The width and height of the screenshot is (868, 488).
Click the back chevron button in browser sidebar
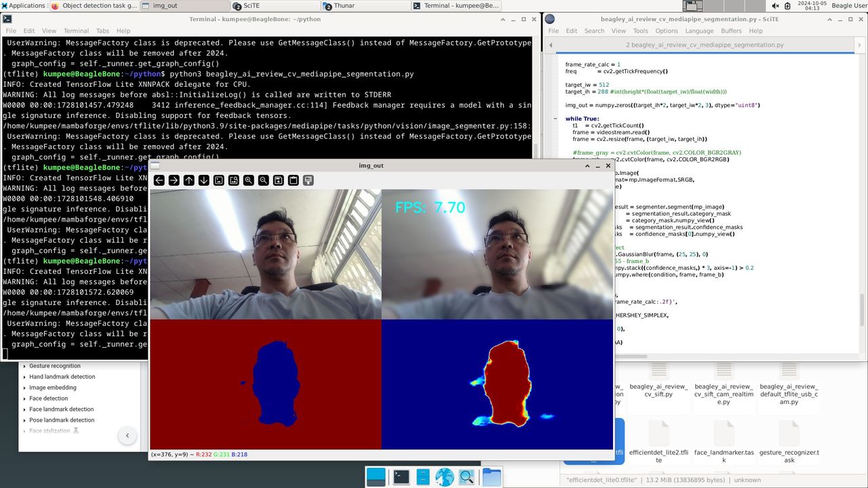coord(127,436)
